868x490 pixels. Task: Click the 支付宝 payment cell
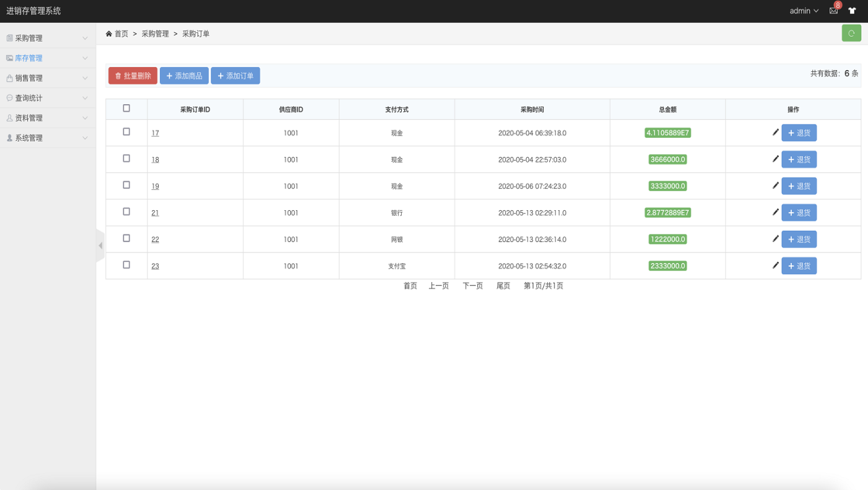tap(397, 266)
